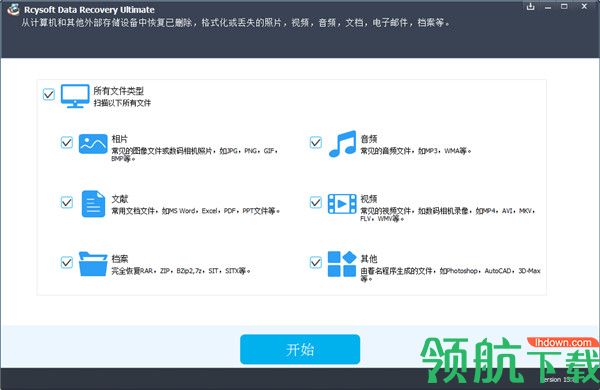Click the video film strip icon
The height and width of the screenshot is (390, 600).
click(x=342, y=204)
